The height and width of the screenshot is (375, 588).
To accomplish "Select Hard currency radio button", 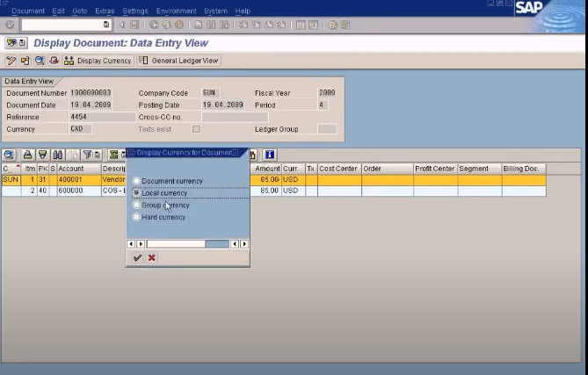I will 136,217.
